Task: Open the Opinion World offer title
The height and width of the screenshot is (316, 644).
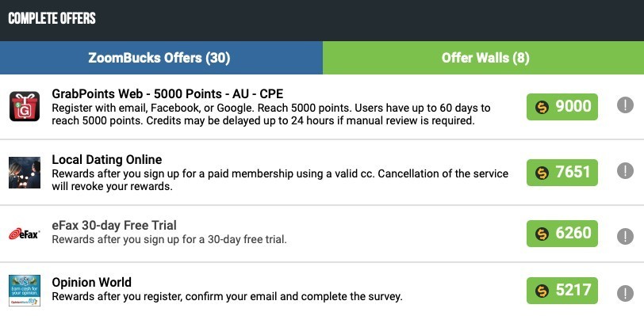Action: 91,283
